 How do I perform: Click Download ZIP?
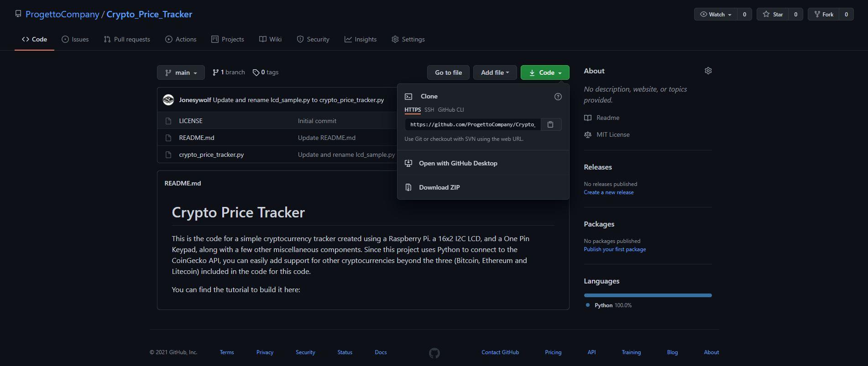[439, 187]
